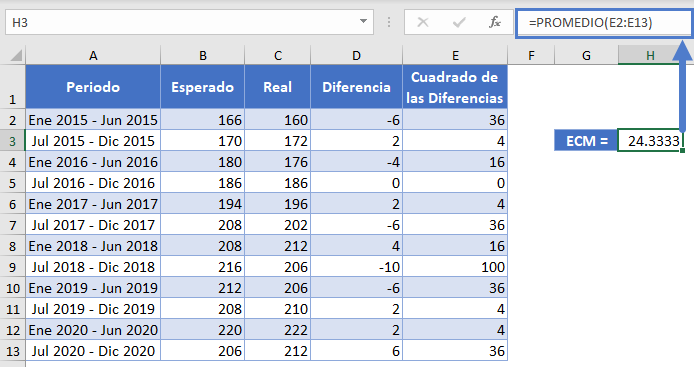Select Diferencia value 4 in row 8
Image resolution: width=694 pixels, height=367 pixels.
click(x=356, y=246)
